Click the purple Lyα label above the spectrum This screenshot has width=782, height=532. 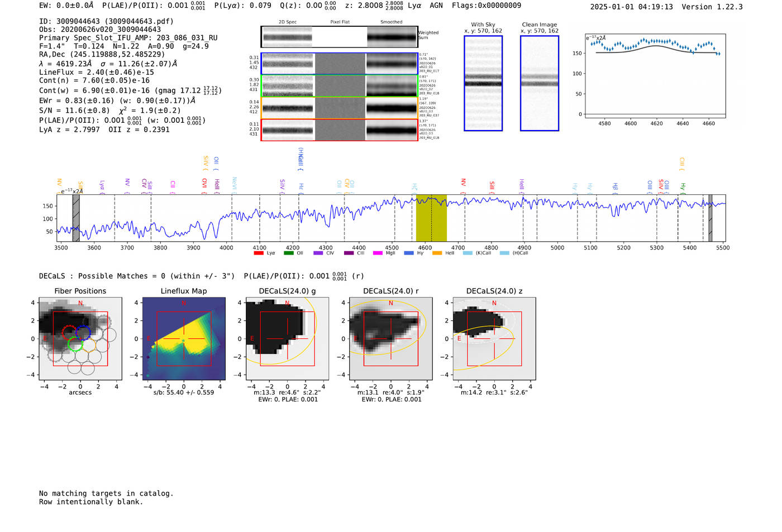click(102, 186)
